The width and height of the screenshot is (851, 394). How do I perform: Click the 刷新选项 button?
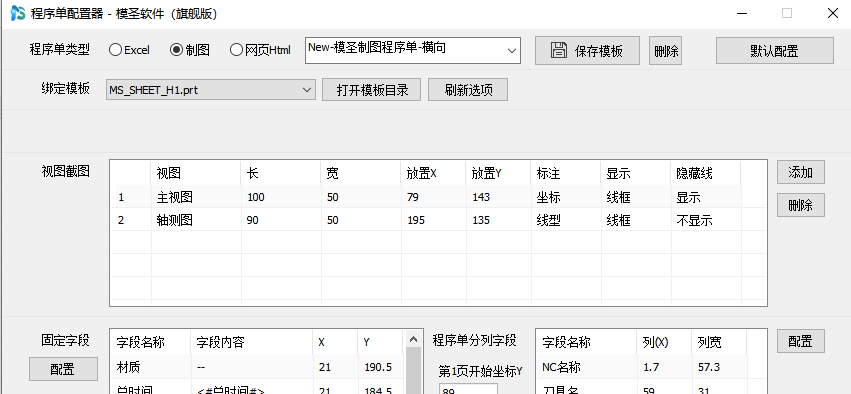(468, 90)
